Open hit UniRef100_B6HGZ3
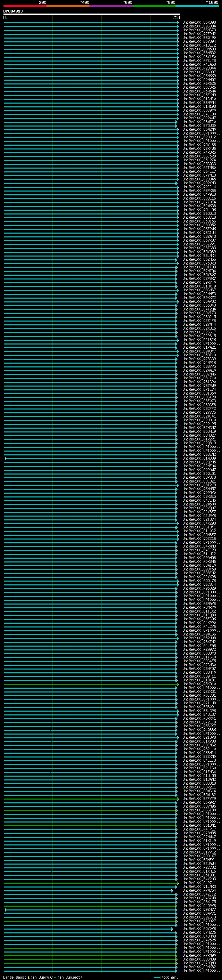Screen dimensions: 222x980 pyautogui.click(x=199, y=30)
